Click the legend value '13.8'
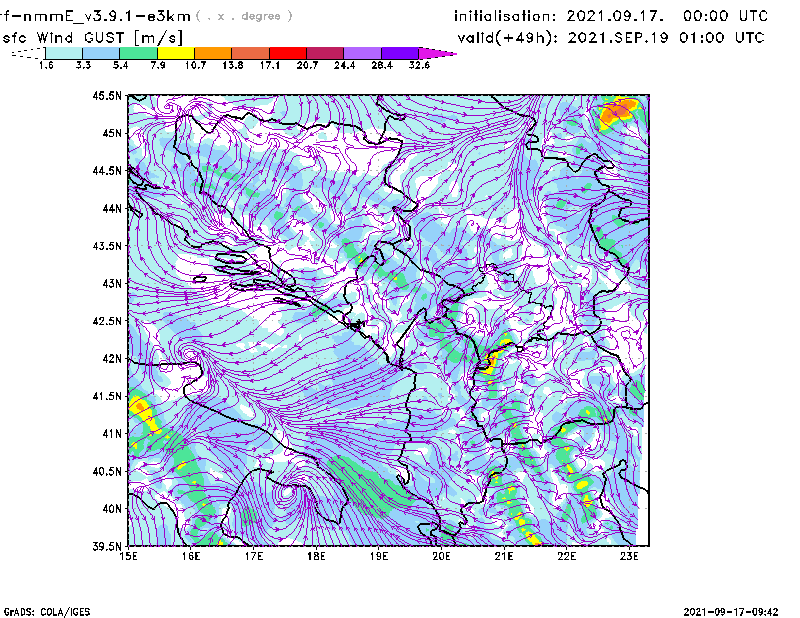 (233, 65)
